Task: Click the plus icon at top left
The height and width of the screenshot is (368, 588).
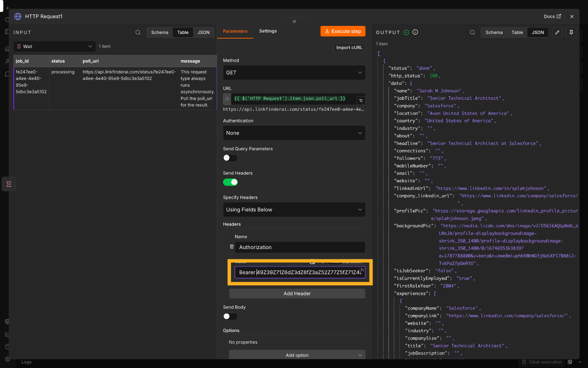Action: tap(7, 8)
